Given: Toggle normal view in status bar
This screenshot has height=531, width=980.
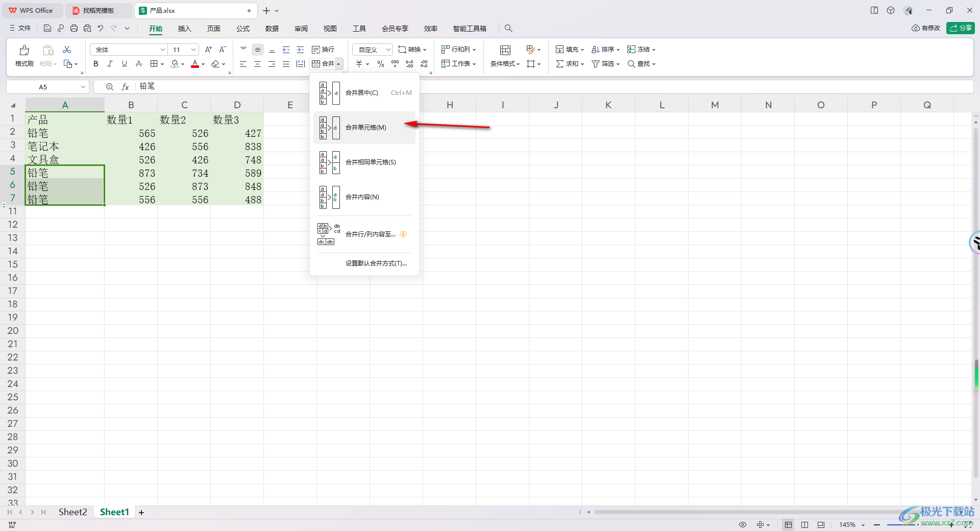Looking at the screenshot, I should pyautogui.click(x=788, y=524).
